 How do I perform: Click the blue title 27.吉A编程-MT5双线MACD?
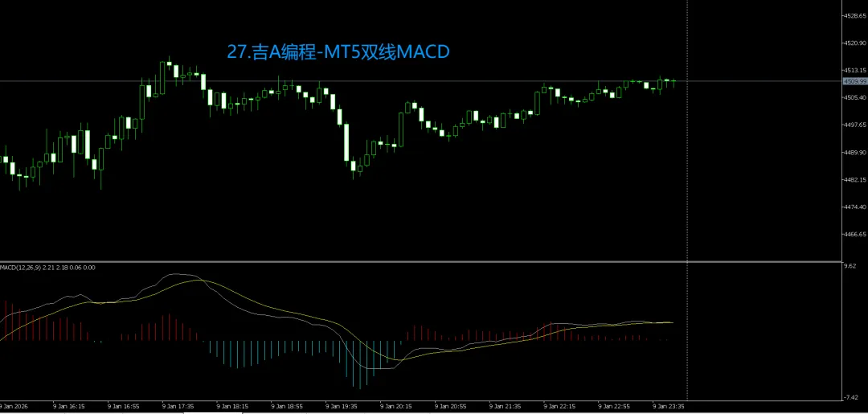pos(338,52)
